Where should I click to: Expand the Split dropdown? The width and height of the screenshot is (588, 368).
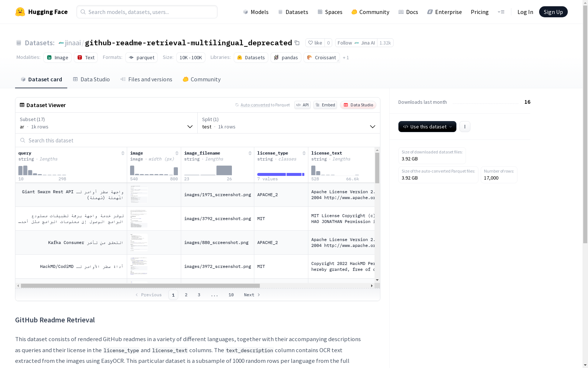click(x=289, y=123)
